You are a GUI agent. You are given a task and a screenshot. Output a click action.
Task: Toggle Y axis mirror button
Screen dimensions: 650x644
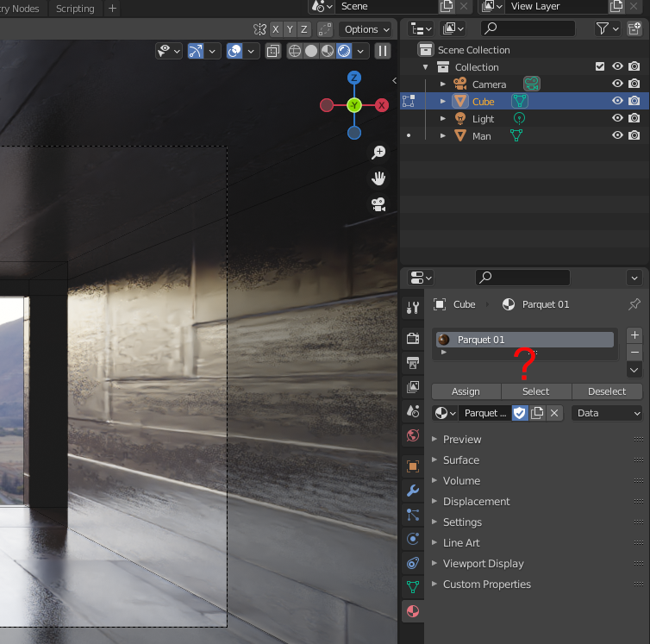[x=290, y=29]
